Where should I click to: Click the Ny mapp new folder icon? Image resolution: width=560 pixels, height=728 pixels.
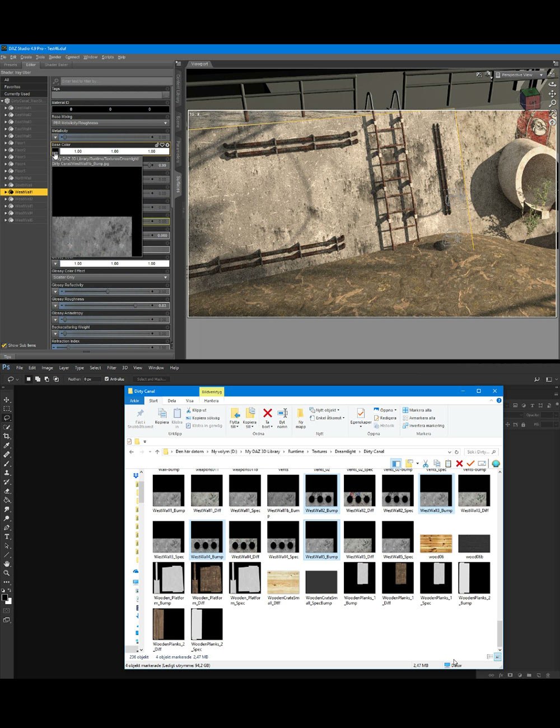click(x=301, y=413)
